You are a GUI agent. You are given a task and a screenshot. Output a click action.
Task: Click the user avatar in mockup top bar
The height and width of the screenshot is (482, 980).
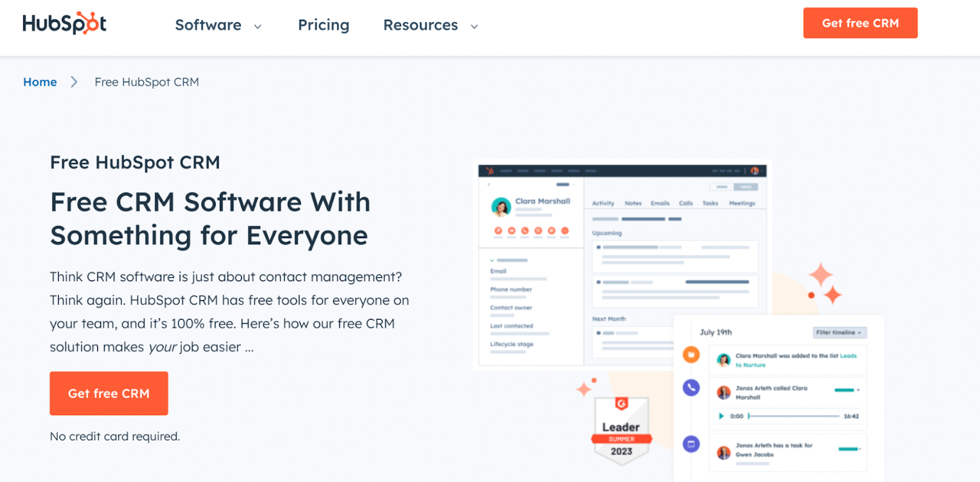point(755,171)
